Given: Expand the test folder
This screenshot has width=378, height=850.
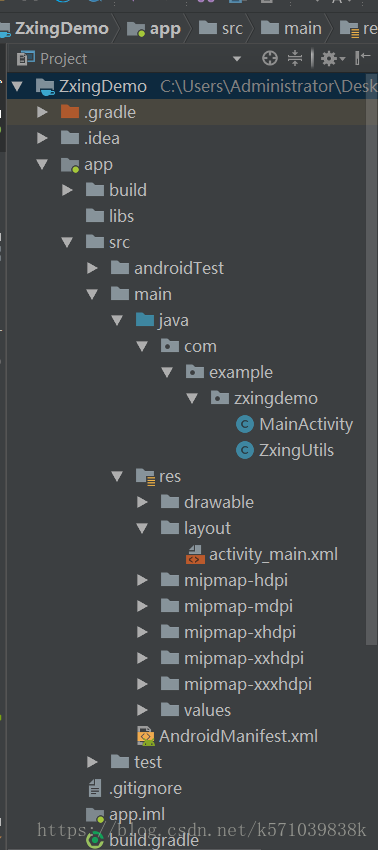Looking at the screenshot, I should coord(92,763).
